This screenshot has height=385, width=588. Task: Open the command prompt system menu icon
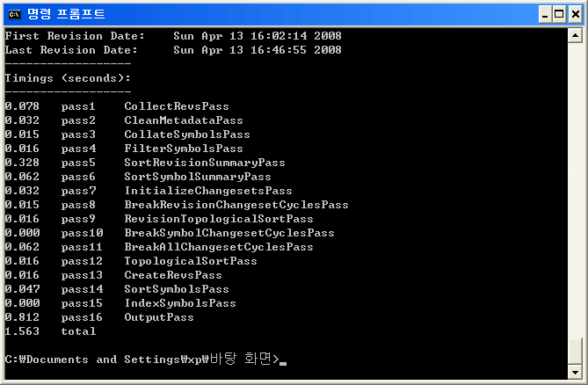[x=14, y=13]
